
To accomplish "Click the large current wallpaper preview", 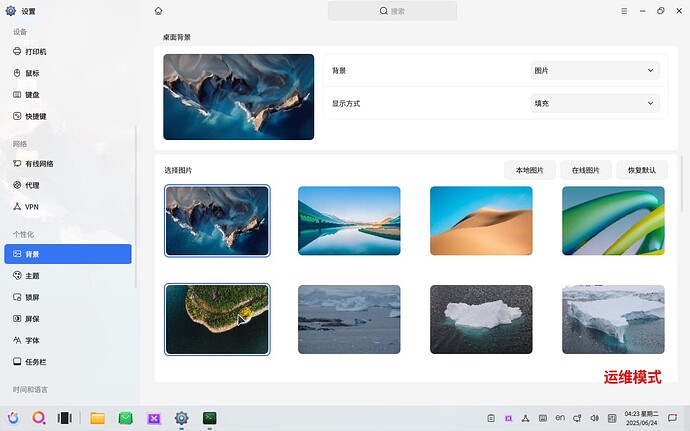I will click(x=239, y=97).
